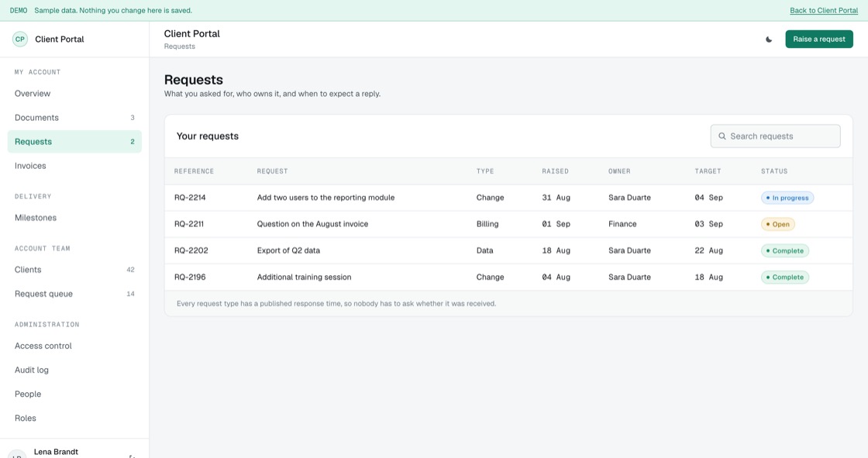
Task: Click the Raise a request button
Action: click(x=818, y=40)
